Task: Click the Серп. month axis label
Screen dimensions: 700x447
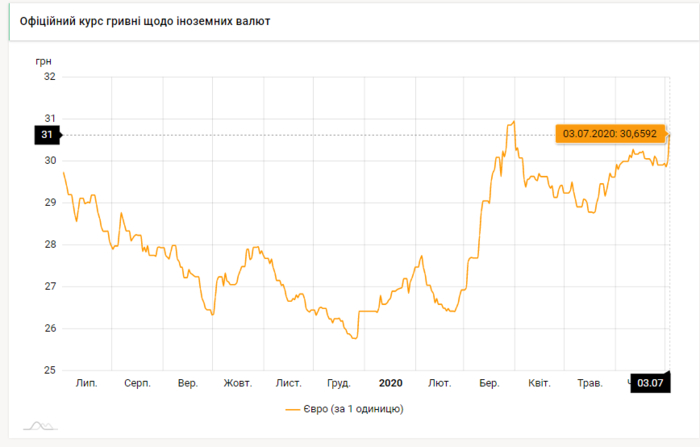Action: coord(137,383)
